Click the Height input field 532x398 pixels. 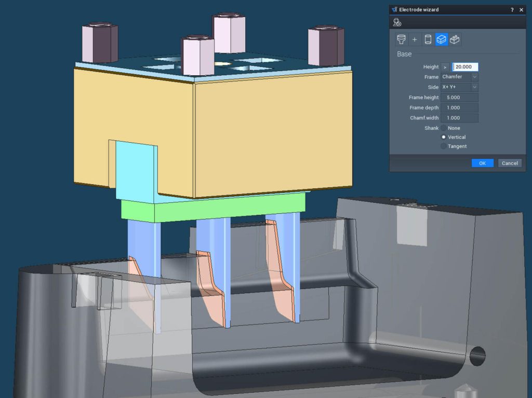coord(465,67)
